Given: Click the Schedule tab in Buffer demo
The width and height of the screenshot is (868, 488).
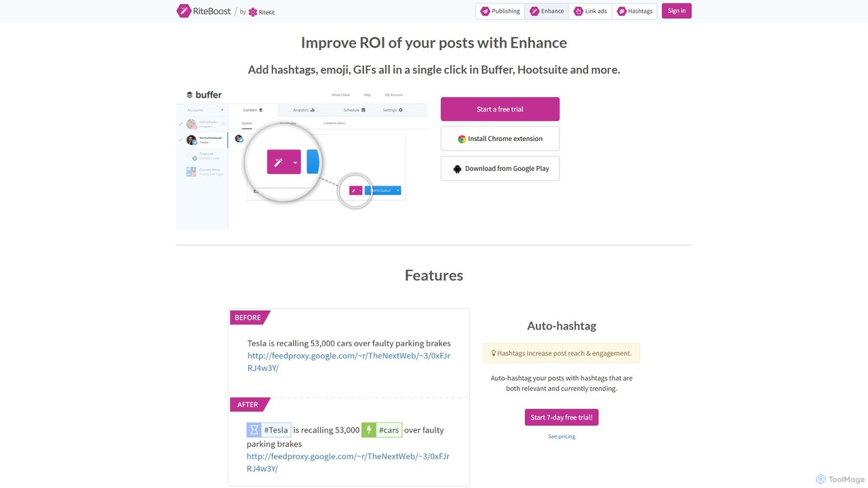Looking at the screenshot, I should coord(354,110).
